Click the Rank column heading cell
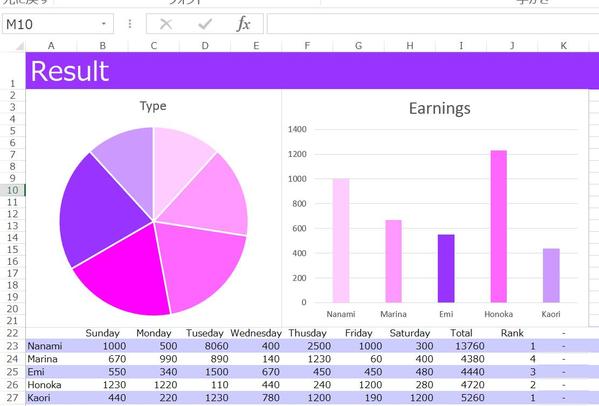 512,333
